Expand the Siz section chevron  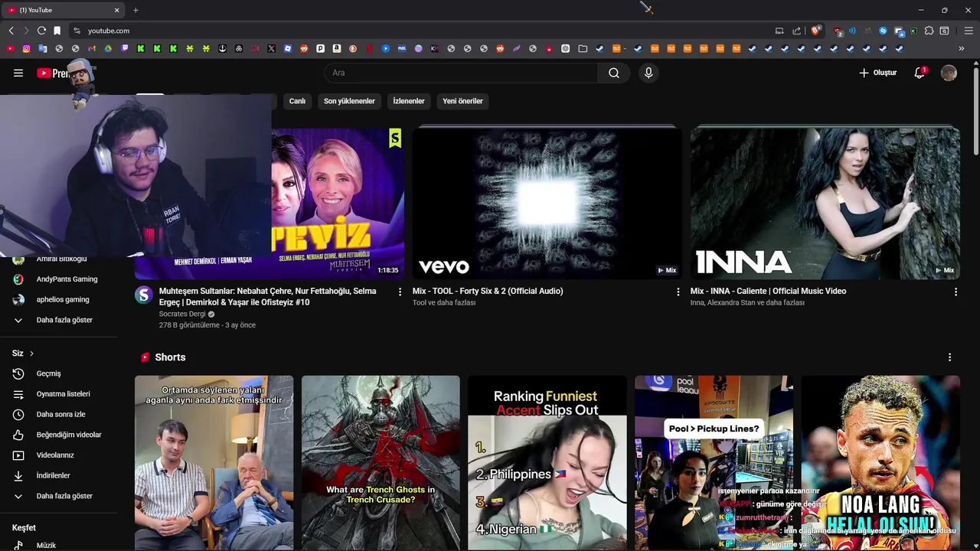31,354
